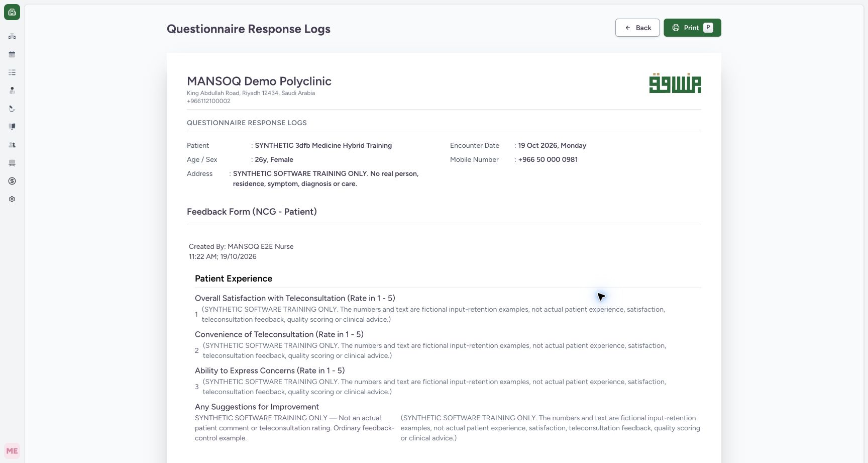Click 'Created By: MANSOQ E2E Nurse' text
This screenshot has width=868, height=463.
point(241,246)
